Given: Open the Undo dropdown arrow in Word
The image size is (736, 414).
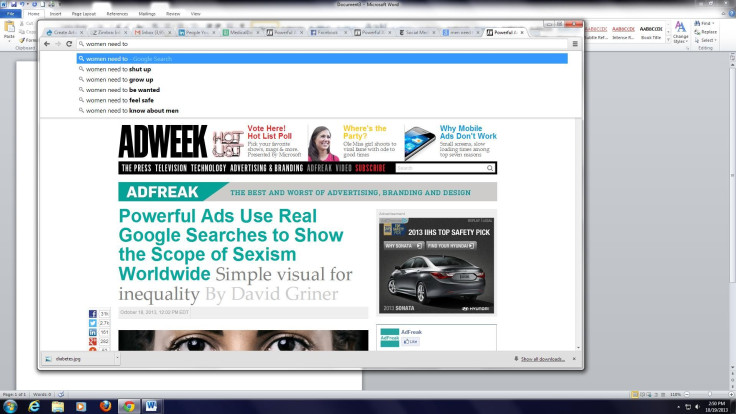Looking at the screenshot, I should (27, 4).
